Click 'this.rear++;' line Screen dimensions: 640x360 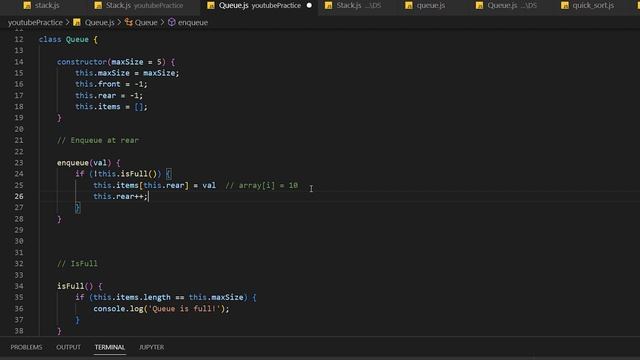[120, 196]
